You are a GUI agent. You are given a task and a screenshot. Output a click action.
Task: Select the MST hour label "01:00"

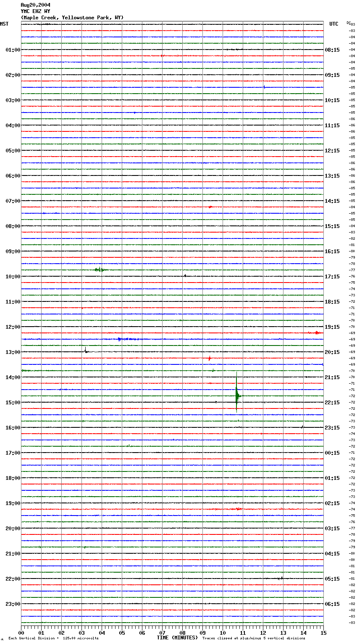(x=13, y=50)
